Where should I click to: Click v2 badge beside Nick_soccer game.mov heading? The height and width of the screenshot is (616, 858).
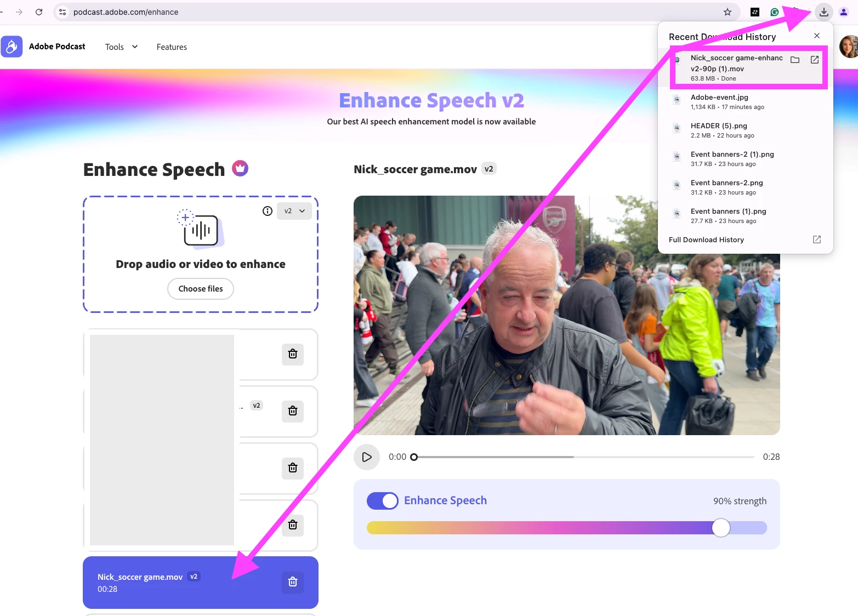point(489,169)
